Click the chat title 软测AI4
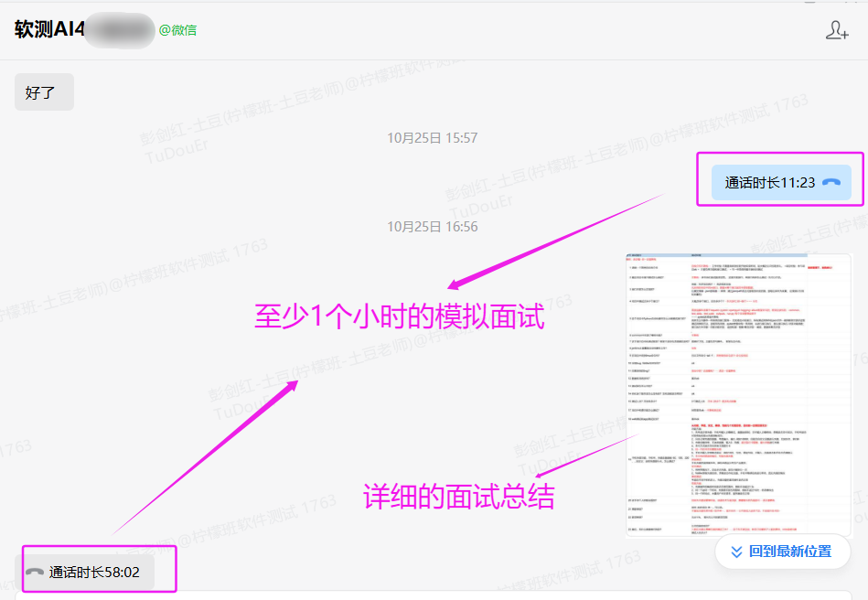This screenshot has height=600, width=868. point(49,29)
